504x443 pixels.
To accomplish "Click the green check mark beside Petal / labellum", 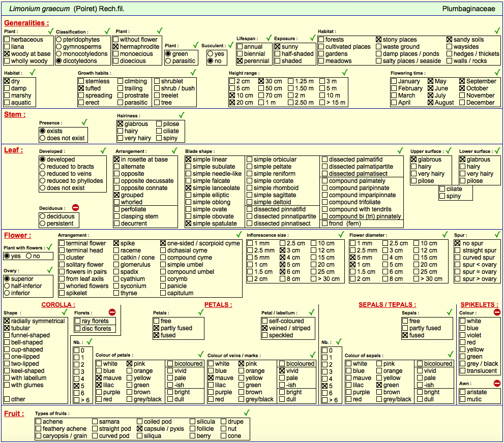I will (x=311, y=312).
